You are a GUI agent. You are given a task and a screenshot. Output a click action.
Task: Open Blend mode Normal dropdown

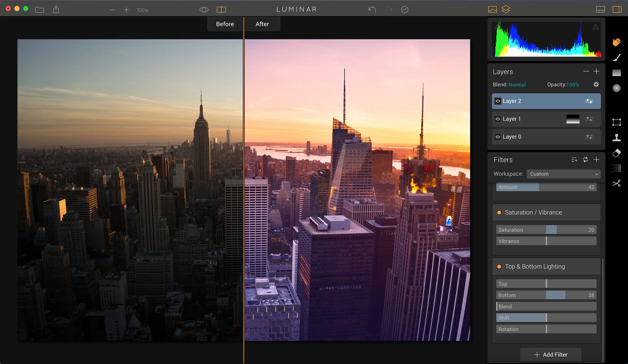(517, 85)
